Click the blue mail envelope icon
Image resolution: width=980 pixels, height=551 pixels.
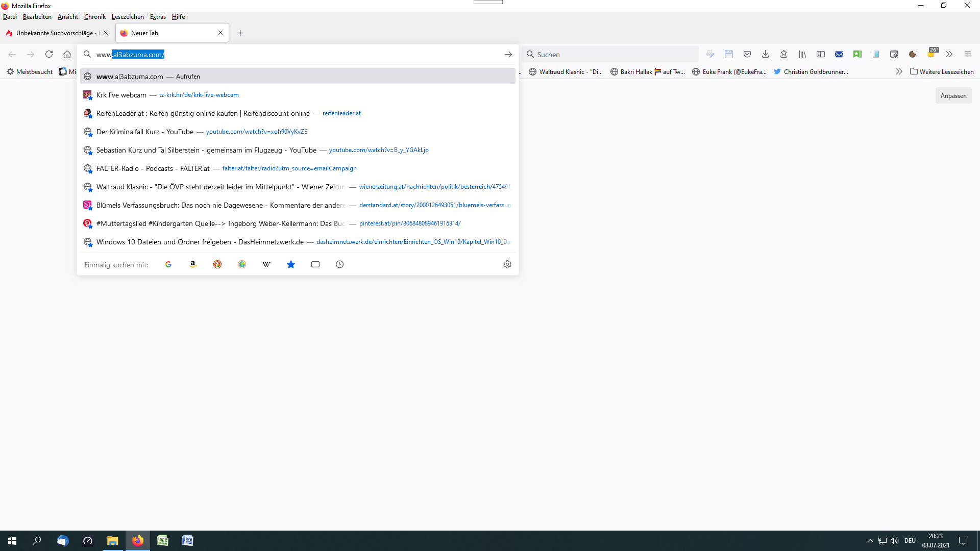(839, 54)
